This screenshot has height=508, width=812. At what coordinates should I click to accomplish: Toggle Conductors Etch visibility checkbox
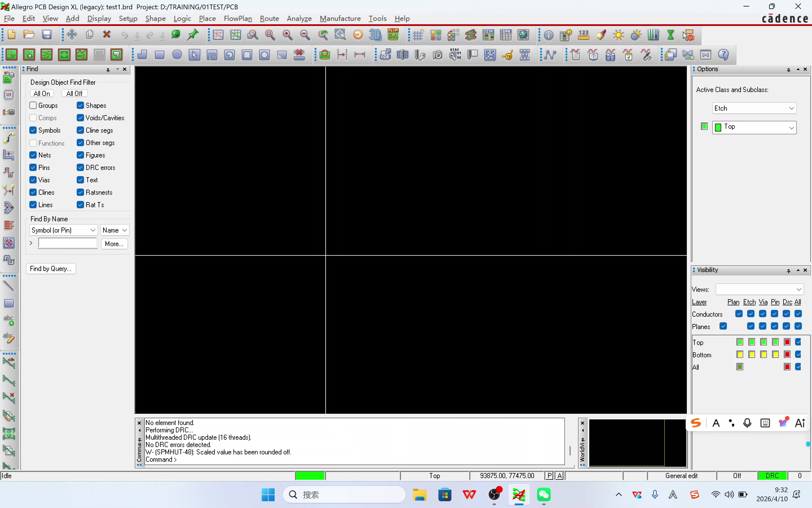click(751, 314)
